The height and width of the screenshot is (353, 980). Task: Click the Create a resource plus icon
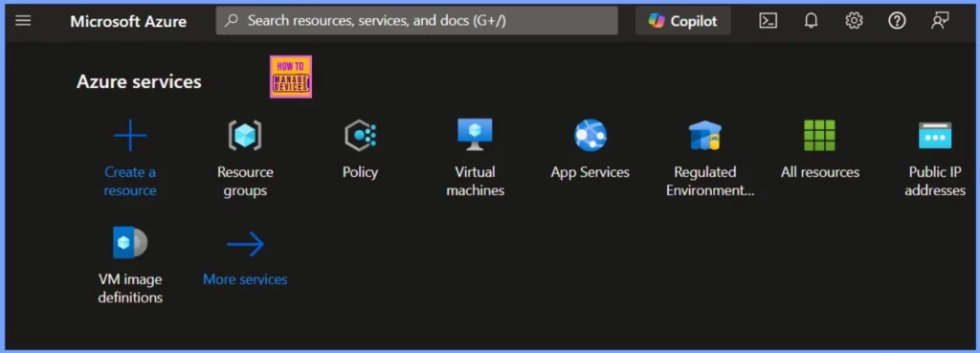click(130, 135)
